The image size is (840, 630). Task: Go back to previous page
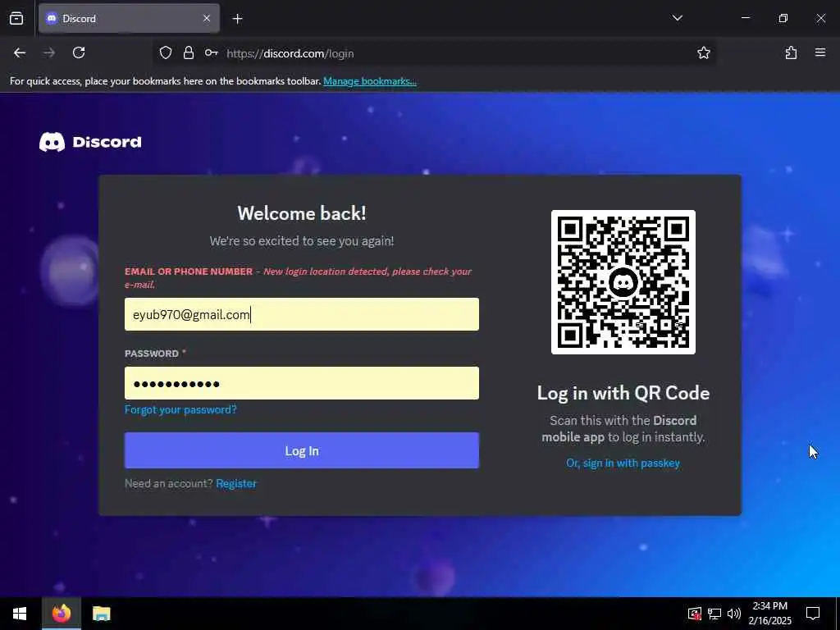pyautogui.click(x=20, y=52)
